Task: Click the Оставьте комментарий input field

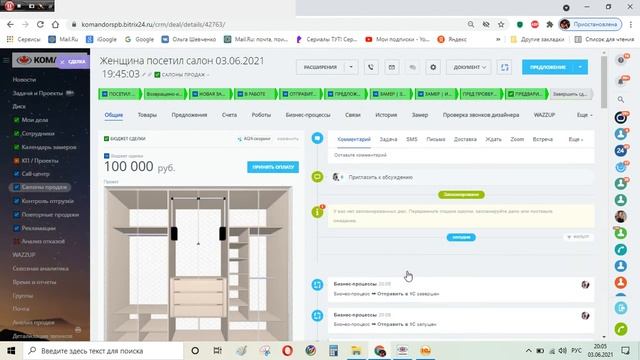Action: pyautogui.click(x=461, y=156)
